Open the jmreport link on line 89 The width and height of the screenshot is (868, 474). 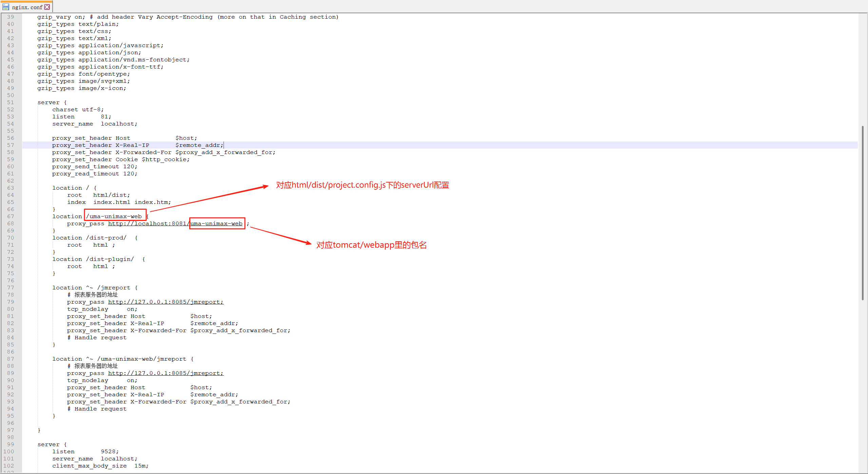(x=166, y=373)
